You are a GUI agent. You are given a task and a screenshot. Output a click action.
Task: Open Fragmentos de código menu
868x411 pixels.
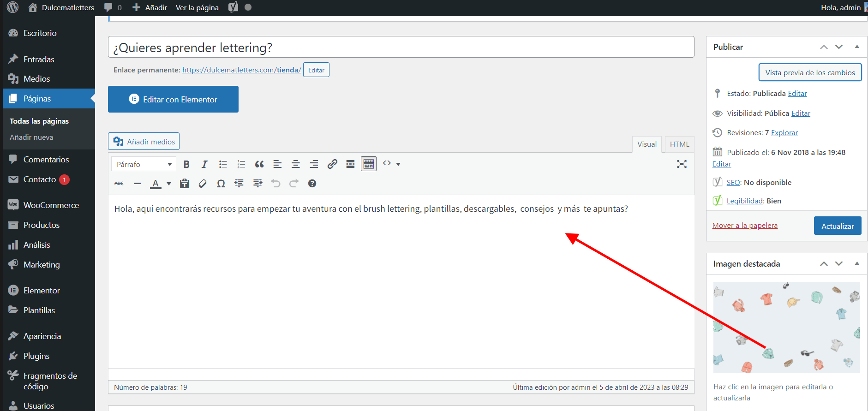(x=50, y=381)
